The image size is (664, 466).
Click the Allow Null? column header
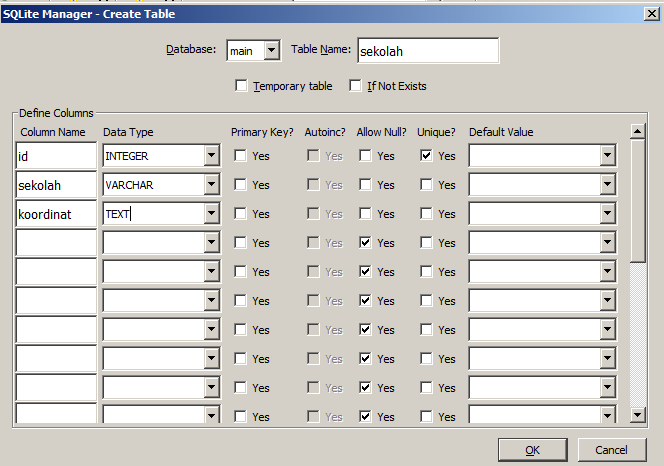(x=382, y=132)
